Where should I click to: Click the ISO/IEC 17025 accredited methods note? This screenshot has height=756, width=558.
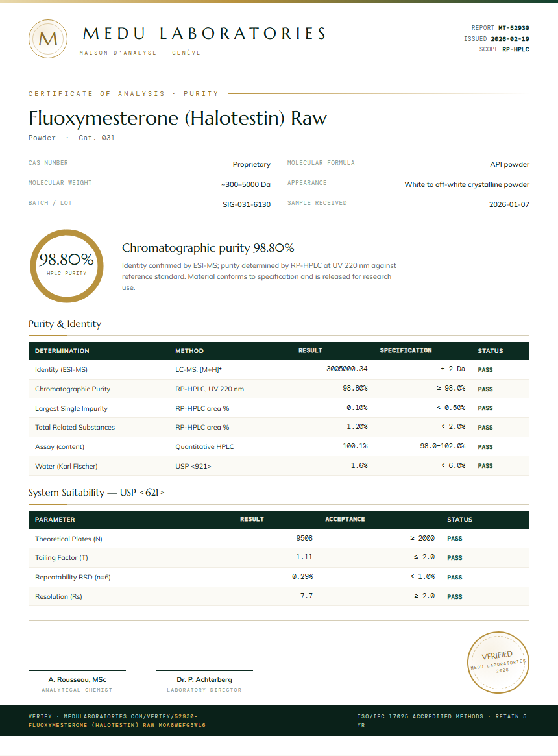coord(442,720)
